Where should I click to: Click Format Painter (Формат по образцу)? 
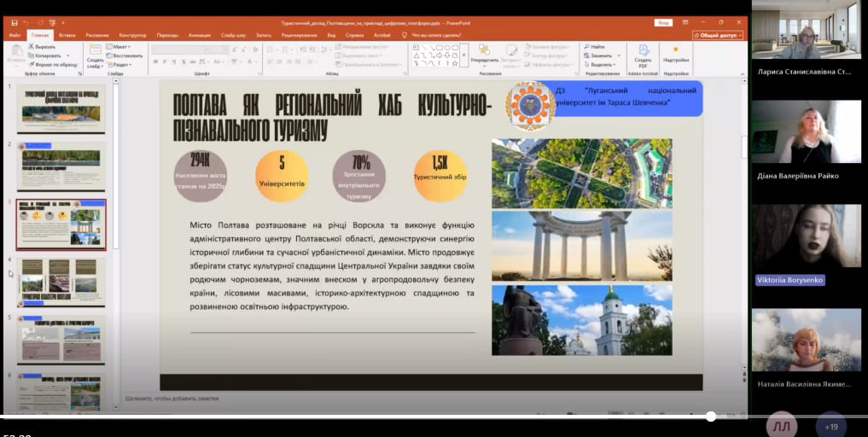(31, 64)
